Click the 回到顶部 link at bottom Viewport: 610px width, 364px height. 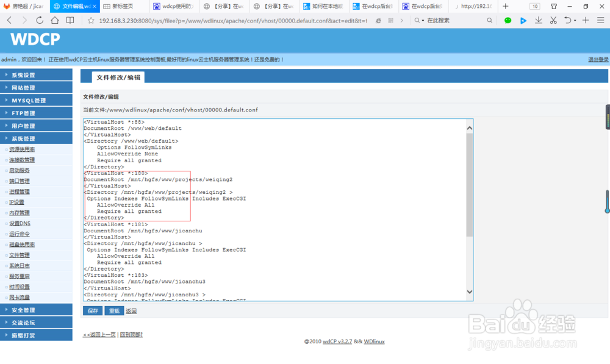(131, 335)
